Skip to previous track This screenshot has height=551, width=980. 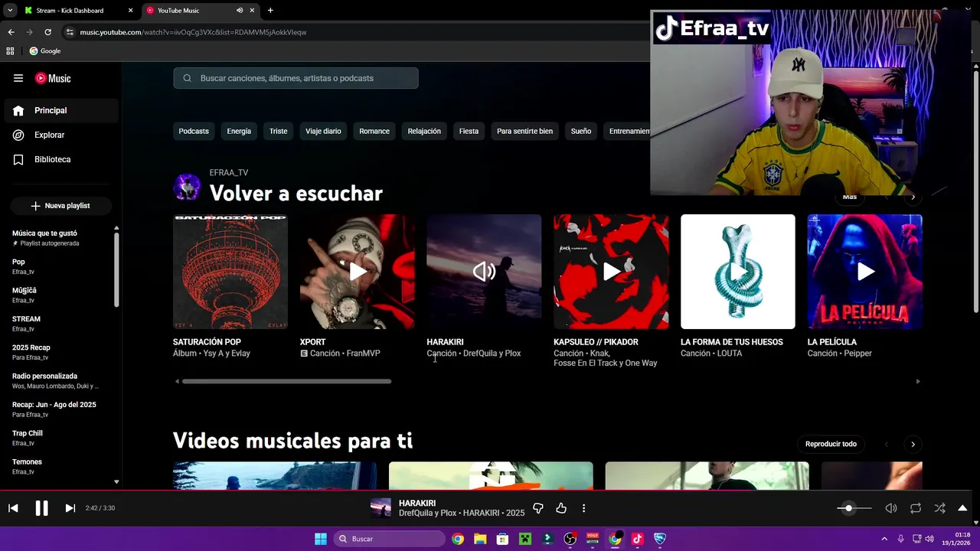(13, 508)
